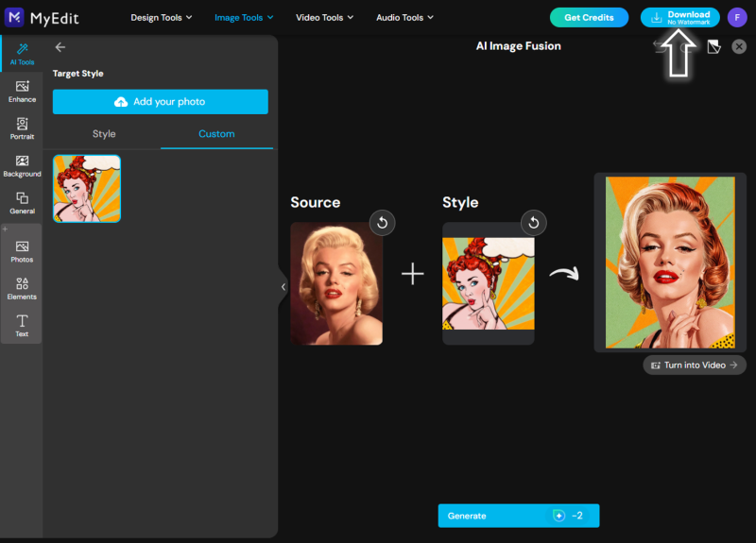The image size is (756, 543).
Task: Click Turn into Video button
Action: pyautogui.click(x=695, y=365)
